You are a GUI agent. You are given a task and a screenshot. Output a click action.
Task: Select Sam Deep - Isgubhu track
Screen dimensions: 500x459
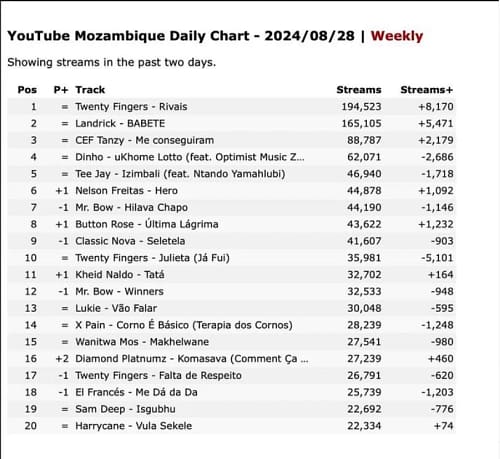tap(125, 409)
